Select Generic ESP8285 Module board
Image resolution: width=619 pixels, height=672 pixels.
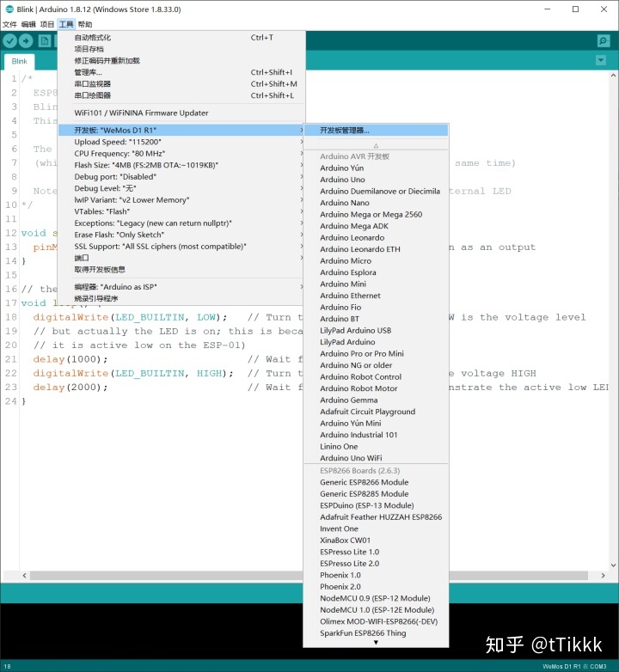click(376, 494)
